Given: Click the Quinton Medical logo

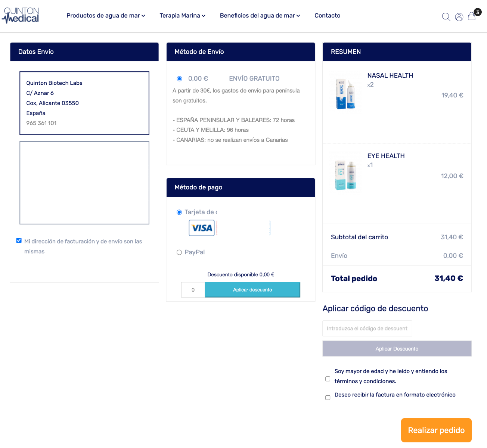Looking at the screenshot, I should click(x=21, y=16).
